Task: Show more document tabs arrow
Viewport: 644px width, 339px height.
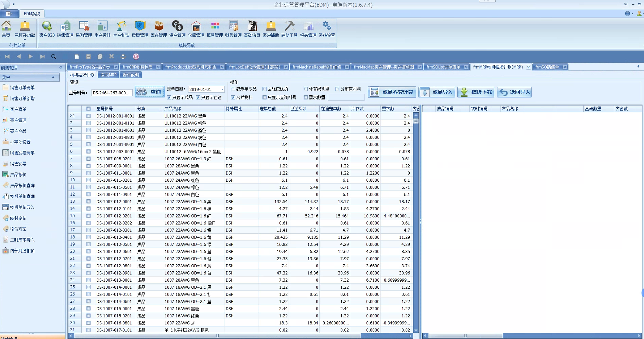Action: click(638, 67)
